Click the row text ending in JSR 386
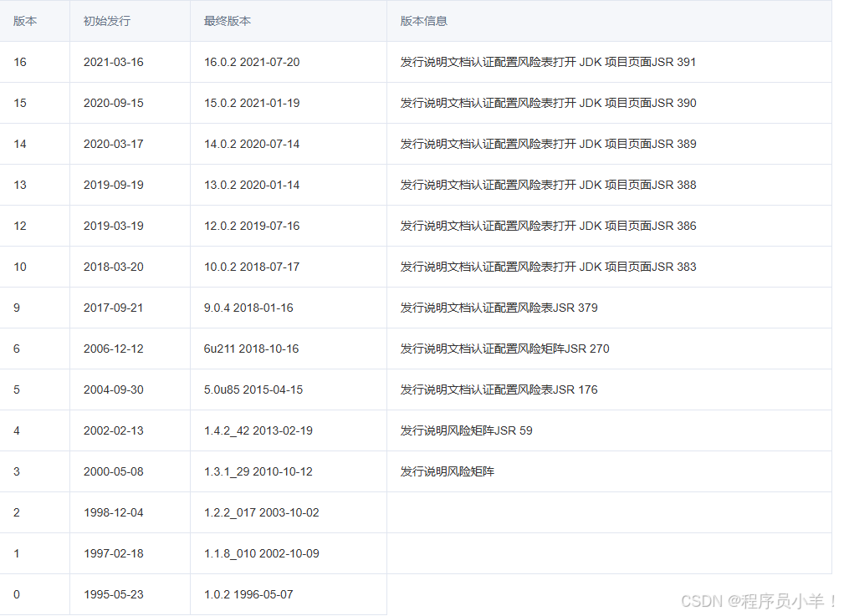This screenshot has width=844, height=616. coord(548,226)
